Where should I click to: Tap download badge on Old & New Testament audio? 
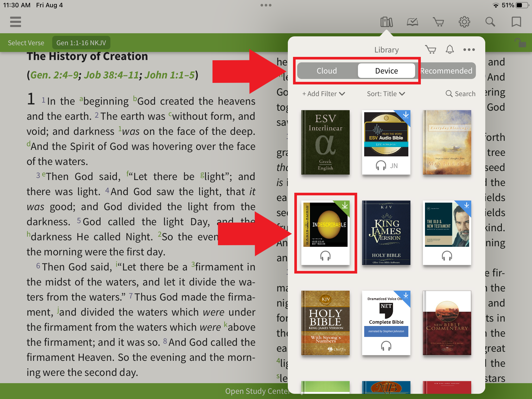pyautogui.click(x=467, y=205)
